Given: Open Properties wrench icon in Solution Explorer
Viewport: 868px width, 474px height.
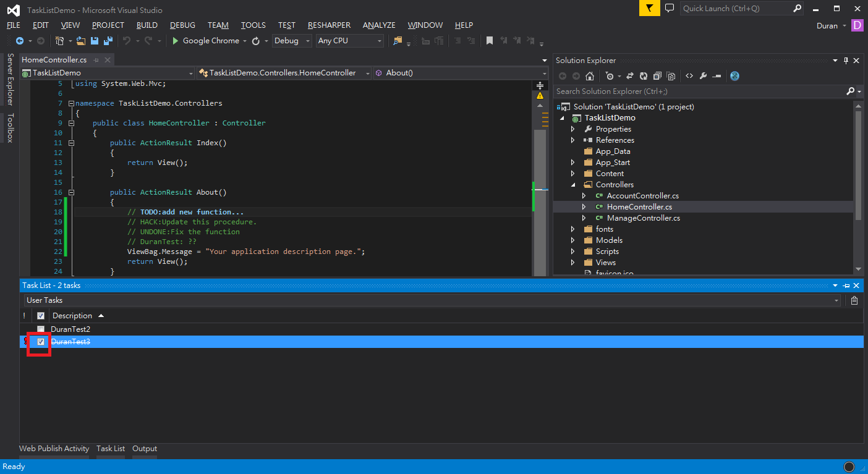Looking at the screenshot, I should click(703, 76).
